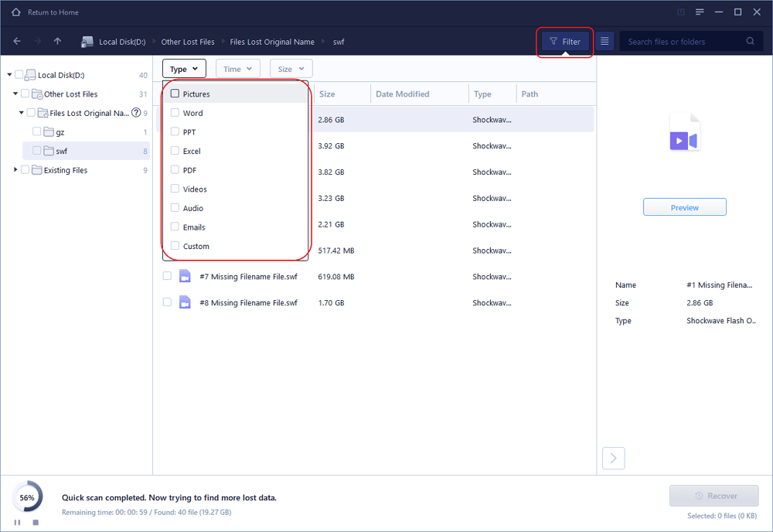Viewport: 773px width, 532px height.
Task: Select the Other Lost Files breadcrumb
Action: point(188,42)
